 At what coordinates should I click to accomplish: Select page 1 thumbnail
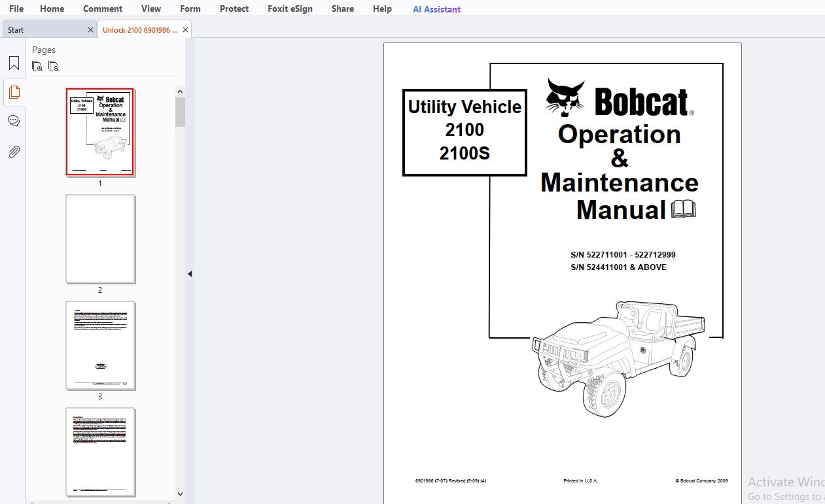100,132
